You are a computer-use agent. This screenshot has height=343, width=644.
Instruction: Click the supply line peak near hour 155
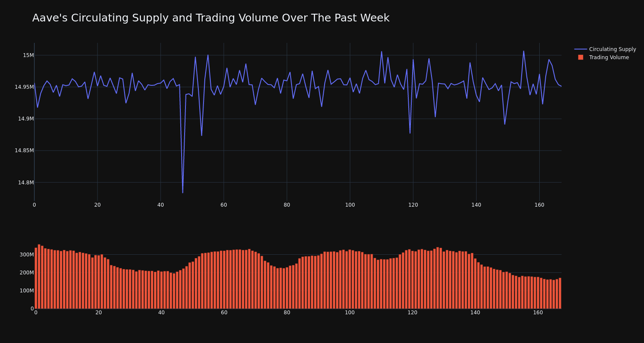[523, 51]
